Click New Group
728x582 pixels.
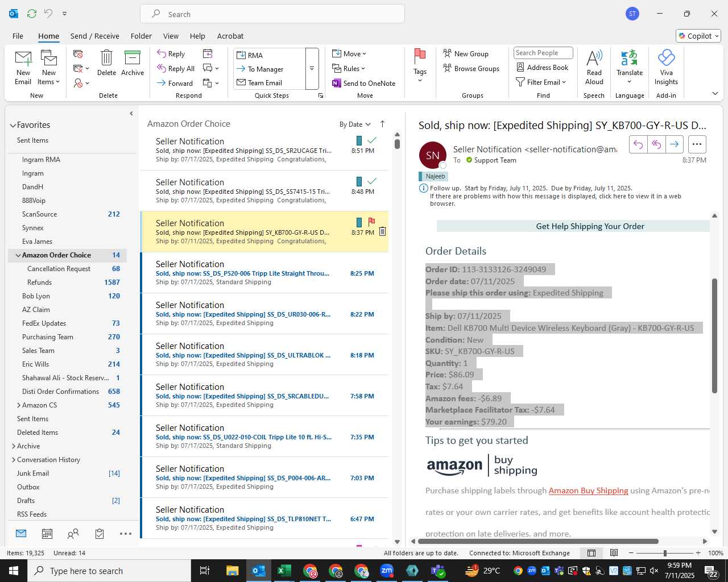(x=466, y=54)
